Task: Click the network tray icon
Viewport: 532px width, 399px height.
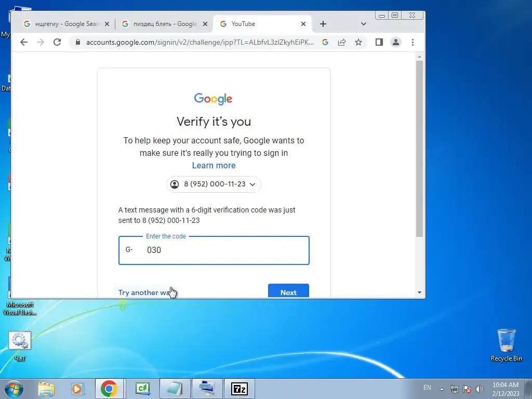Action: click(x=454, y=389)
